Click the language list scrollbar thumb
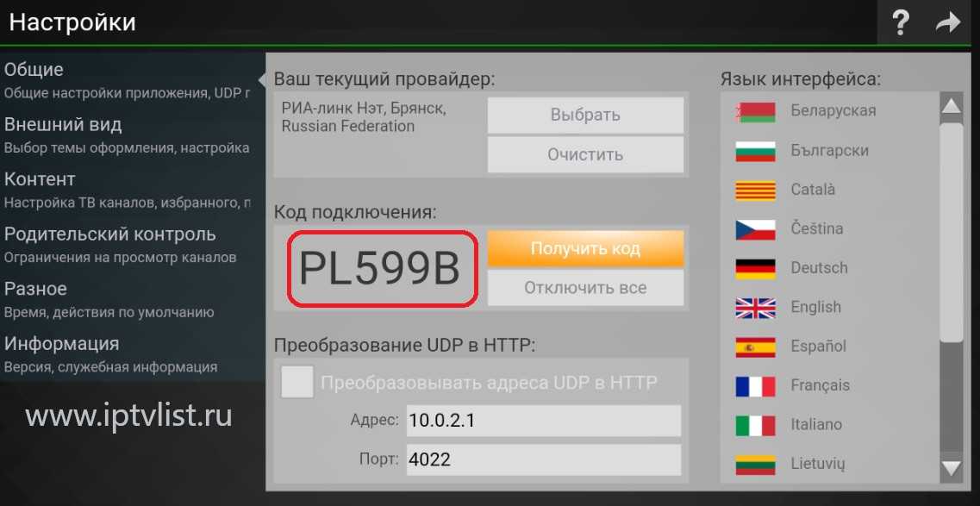Image resolution: width=980 pixels, height=506 pixels. click(952, 233)
